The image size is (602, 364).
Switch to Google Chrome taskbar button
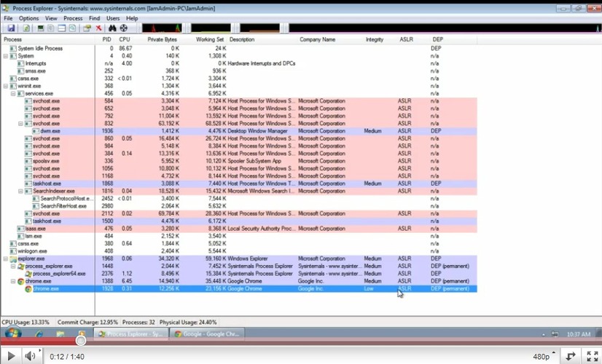(x=207, y=333)
